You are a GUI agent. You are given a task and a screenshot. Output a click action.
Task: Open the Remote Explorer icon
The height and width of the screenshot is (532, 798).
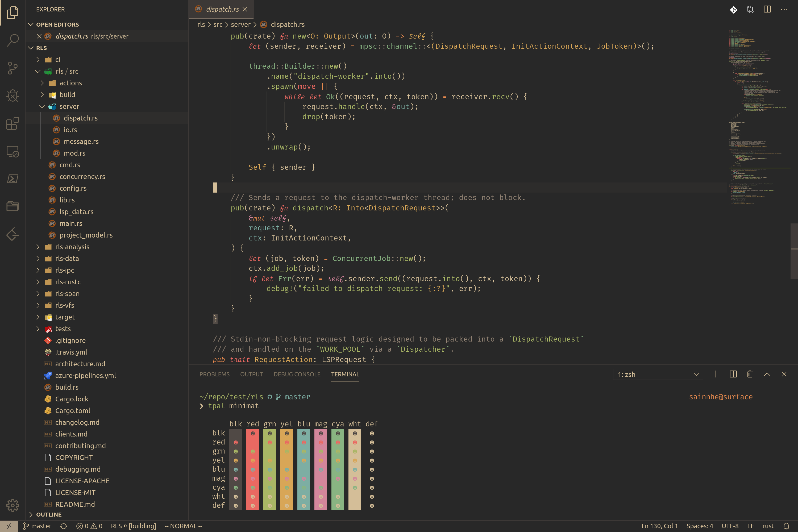click(13, 151)
